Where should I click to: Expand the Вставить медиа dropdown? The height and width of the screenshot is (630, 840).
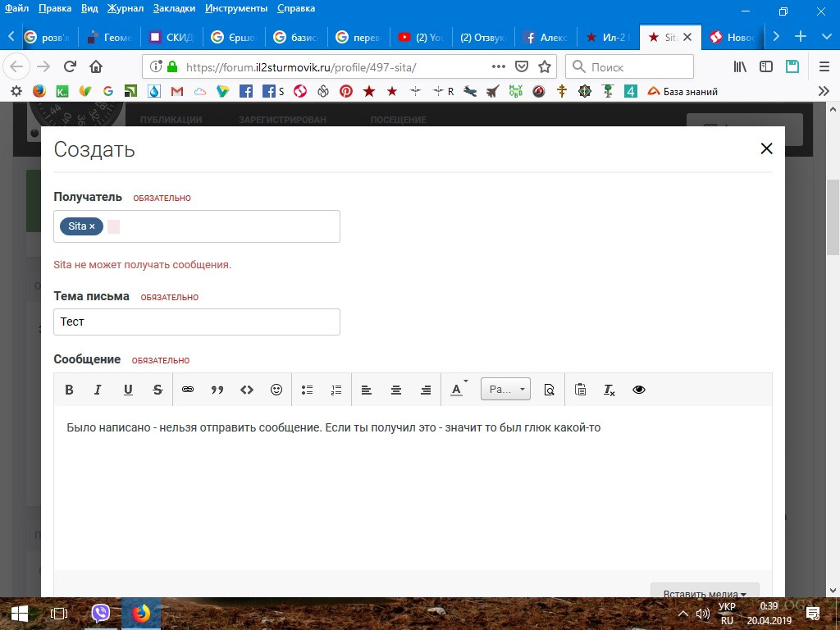pyautogui.click(x=705, y=591)
